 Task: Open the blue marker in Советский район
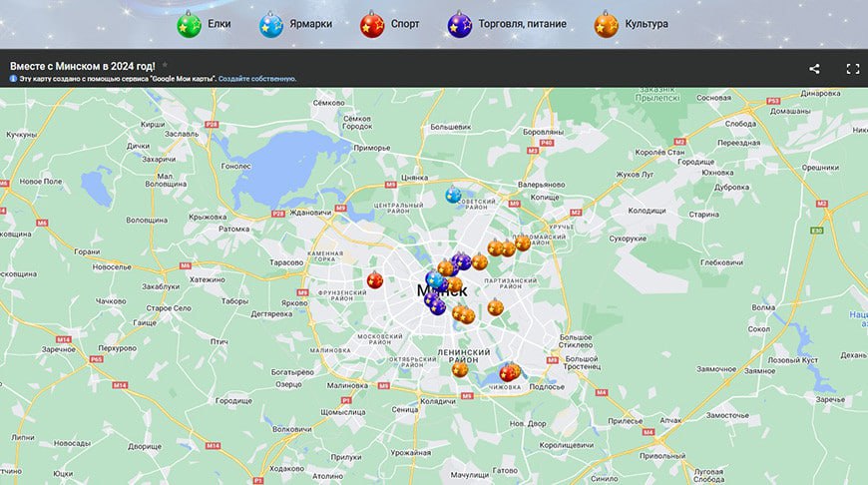point(453,195)
